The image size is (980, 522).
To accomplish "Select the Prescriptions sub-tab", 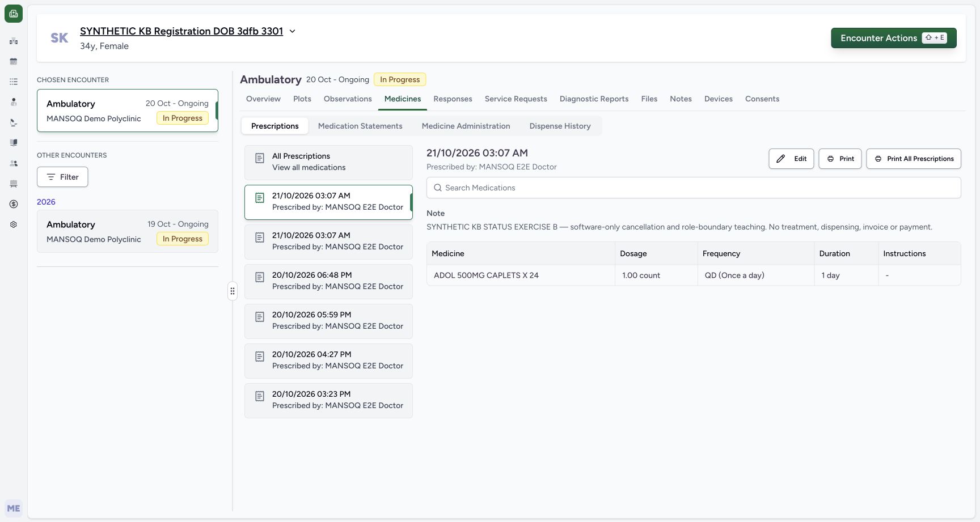I will pyautogui.click(x=275, y=126).
